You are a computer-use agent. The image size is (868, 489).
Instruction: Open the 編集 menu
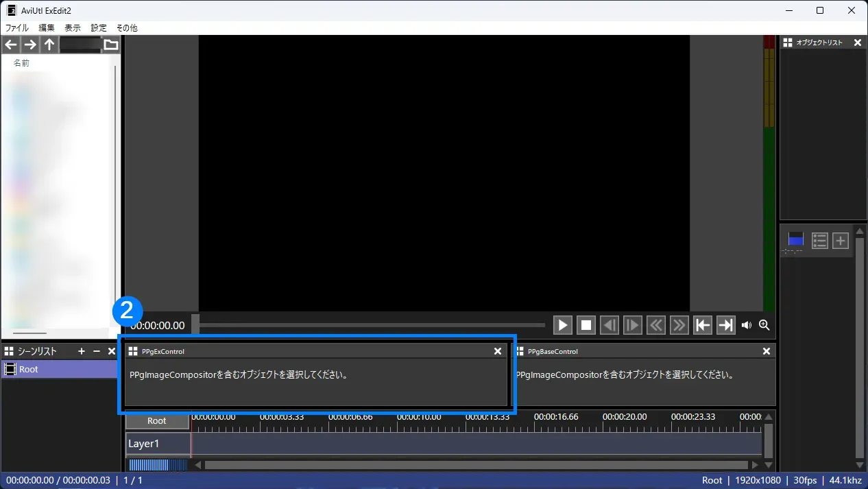coord(47,28)
